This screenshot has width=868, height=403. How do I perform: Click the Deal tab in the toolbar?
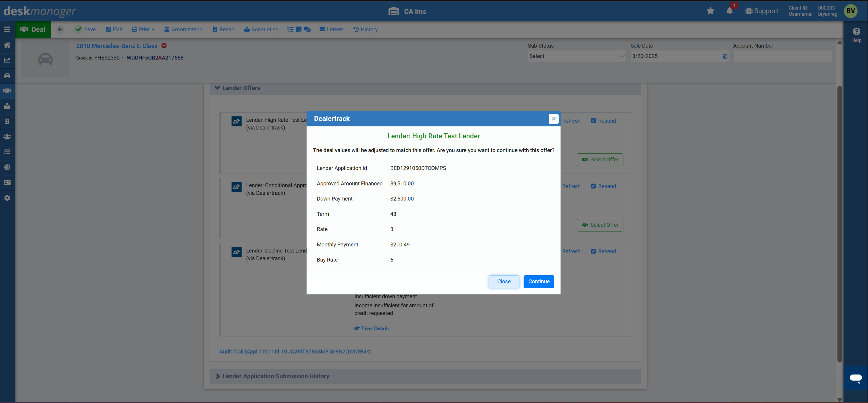coord(33,29)
